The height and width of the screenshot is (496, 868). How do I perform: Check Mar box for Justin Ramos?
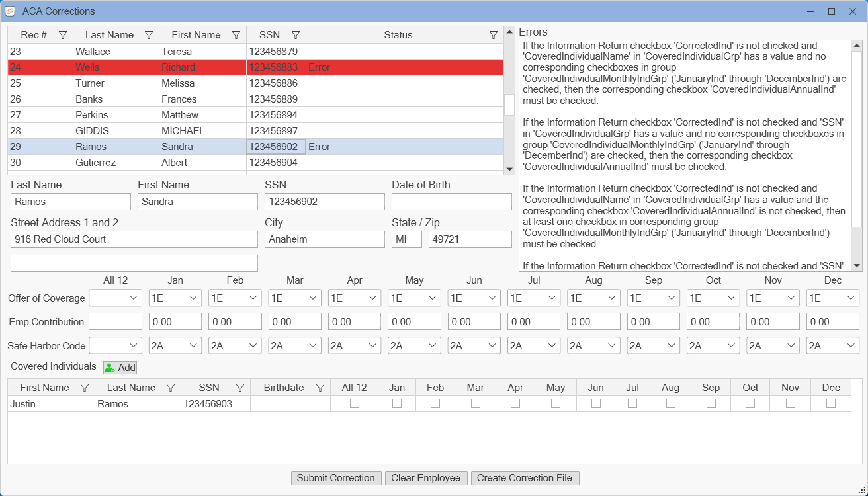(475, 403)
